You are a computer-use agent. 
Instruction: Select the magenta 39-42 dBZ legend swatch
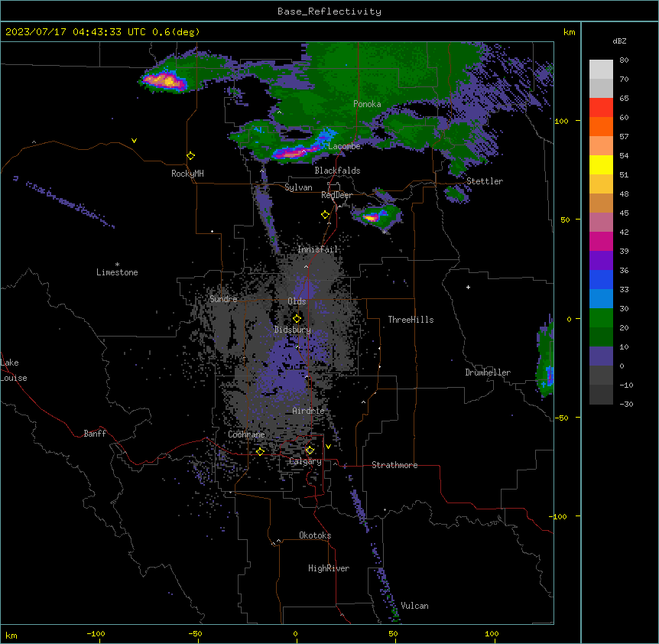pos(601,241)
